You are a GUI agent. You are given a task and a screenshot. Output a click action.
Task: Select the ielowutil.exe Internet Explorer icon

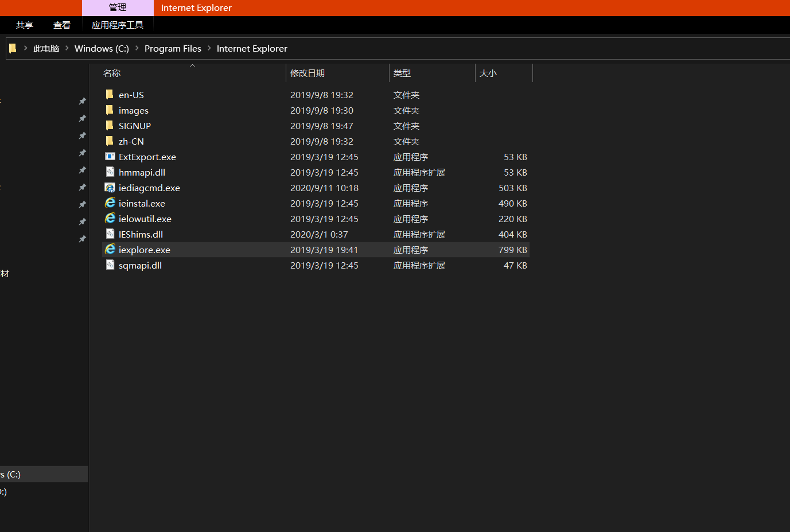point(110,219)
